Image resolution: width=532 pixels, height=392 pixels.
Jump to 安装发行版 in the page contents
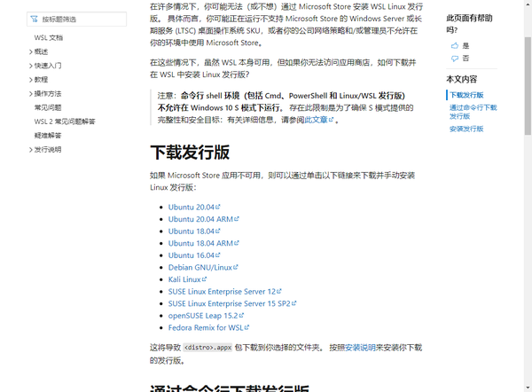pyautogui.click(x=466, y=129)
